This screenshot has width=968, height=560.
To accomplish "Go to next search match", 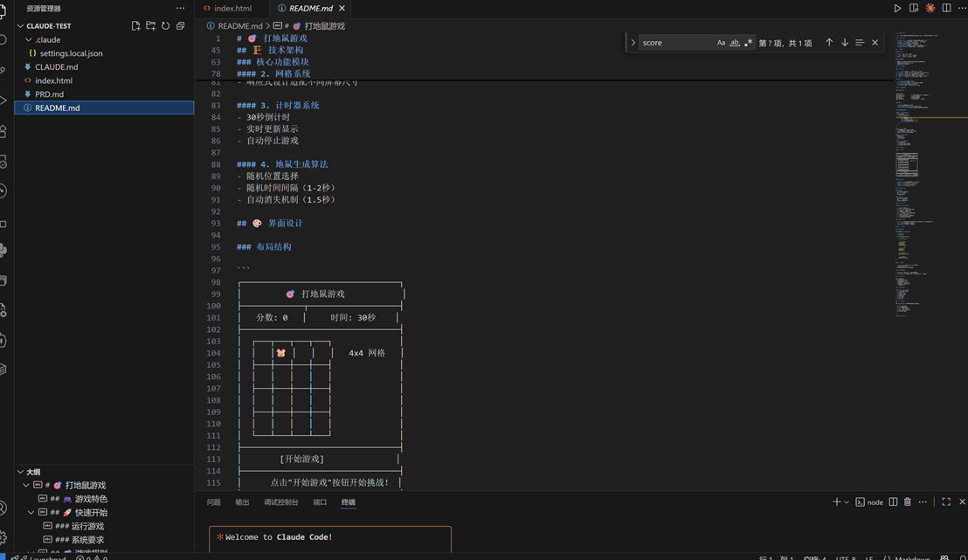I will click(x=845, y=43).
